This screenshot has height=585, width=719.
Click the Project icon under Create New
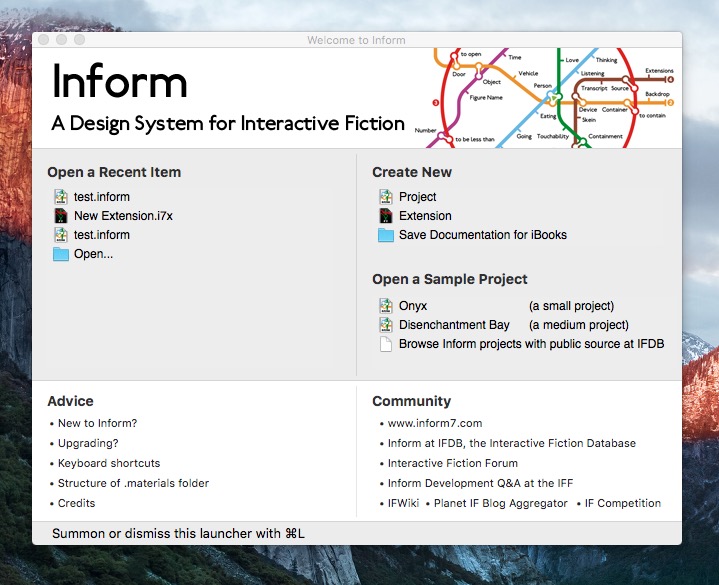tap(386, 197)
